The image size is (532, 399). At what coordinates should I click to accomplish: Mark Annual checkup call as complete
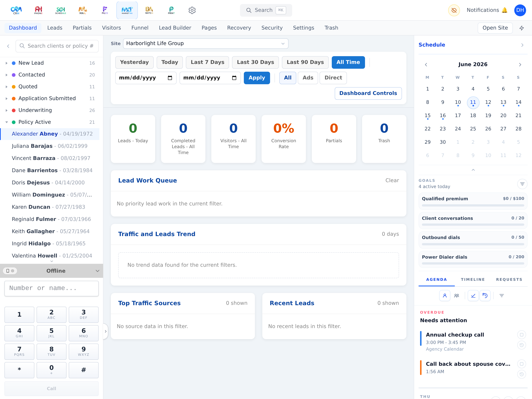click(521, 335)
